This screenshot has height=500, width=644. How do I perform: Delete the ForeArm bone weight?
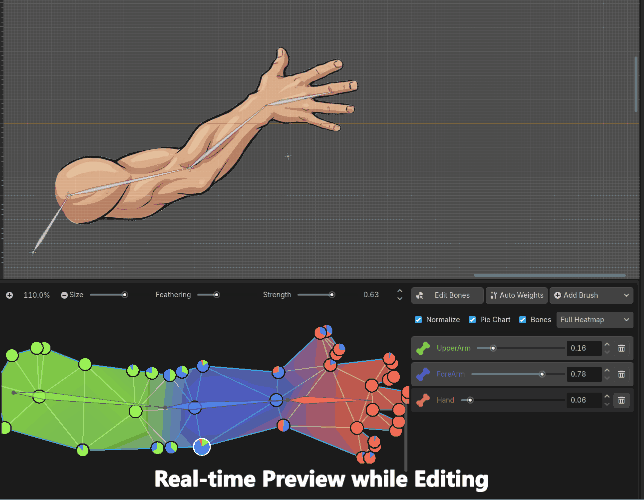[621, 374]
